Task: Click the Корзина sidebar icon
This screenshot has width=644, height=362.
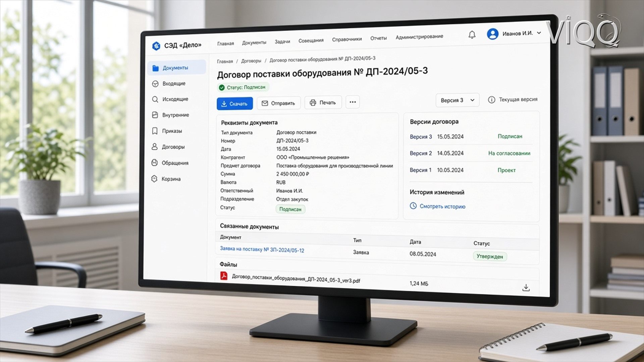Action: pyautogui.click(x=154, y=179)
